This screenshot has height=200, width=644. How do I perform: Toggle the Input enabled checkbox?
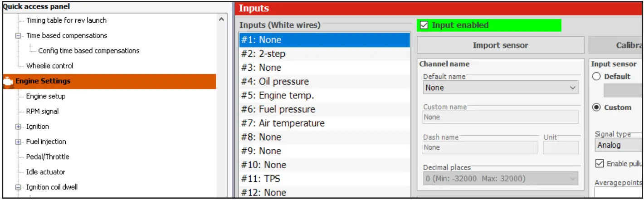(x=424, y=25)
